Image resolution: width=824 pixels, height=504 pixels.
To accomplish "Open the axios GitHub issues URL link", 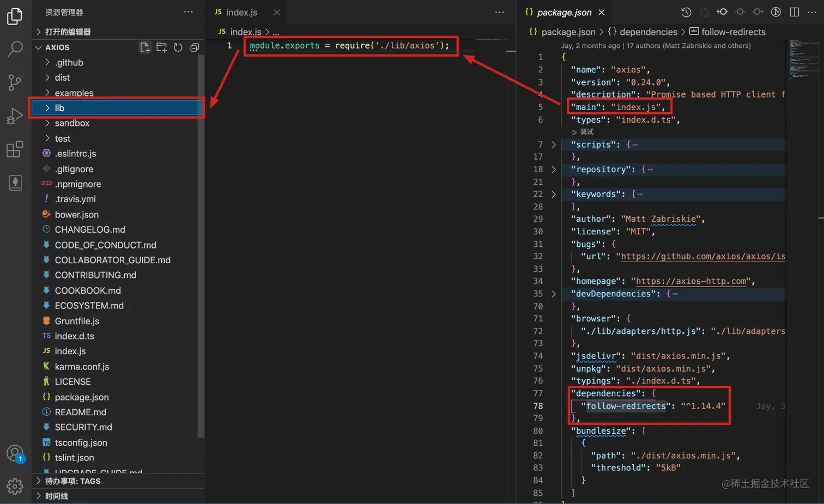I will 704,256.
